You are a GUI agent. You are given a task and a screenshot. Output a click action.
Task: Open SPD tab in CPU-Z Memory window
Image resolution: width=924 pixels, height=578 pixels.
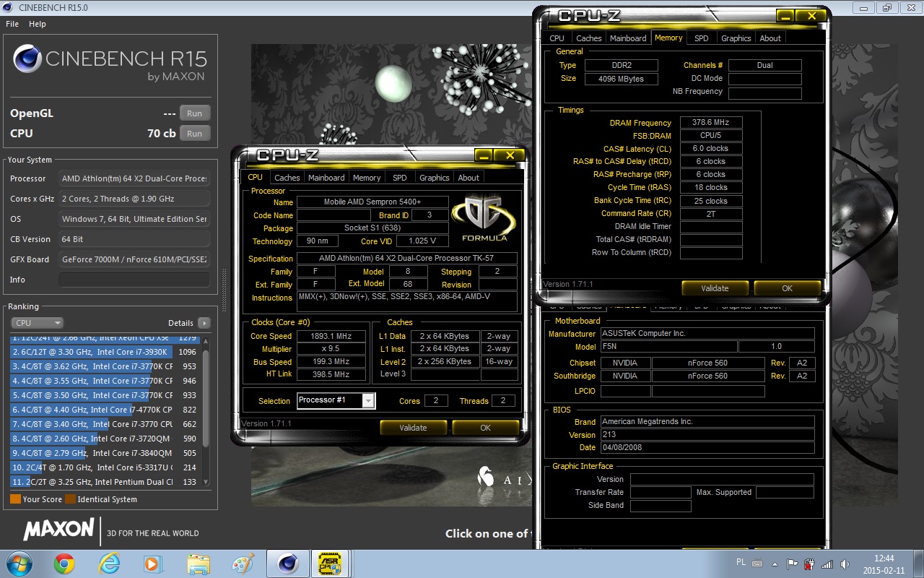click(702, 38)
